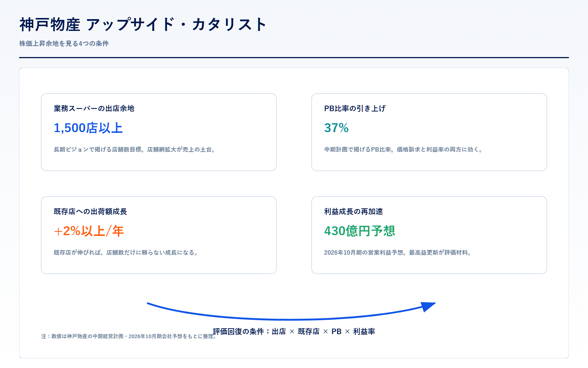
Task: Select the value 1,500店以上
Action: pos(88,128)
